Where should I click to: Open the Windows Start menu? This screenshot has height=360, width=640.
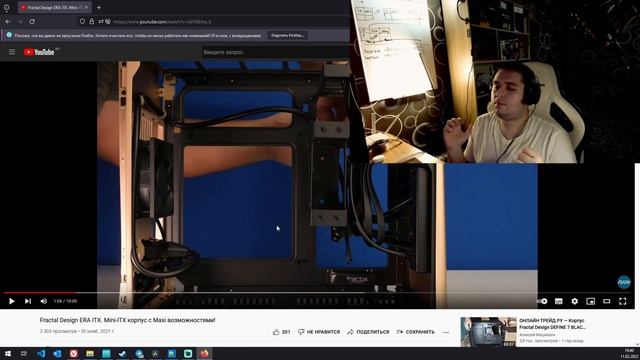[x=8, y=353]
